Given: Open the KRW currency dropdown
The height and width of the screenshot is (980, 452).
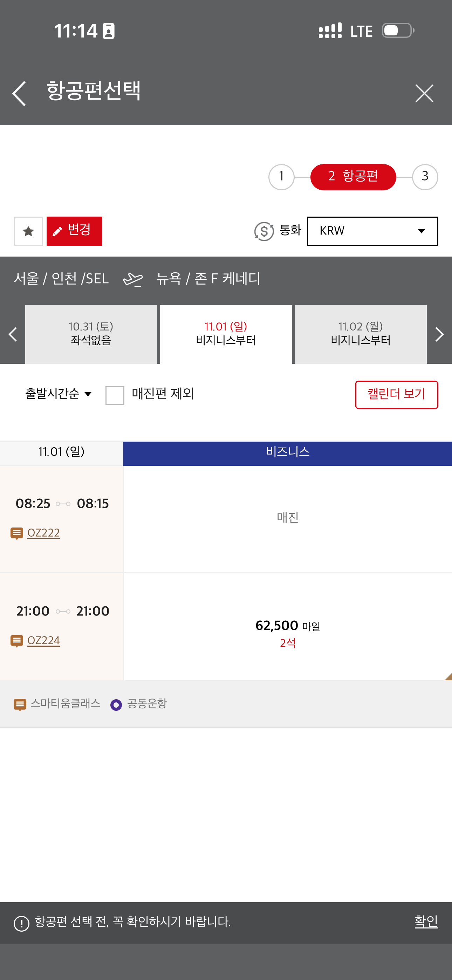Looking at the screenshot, I should [372, 231].
